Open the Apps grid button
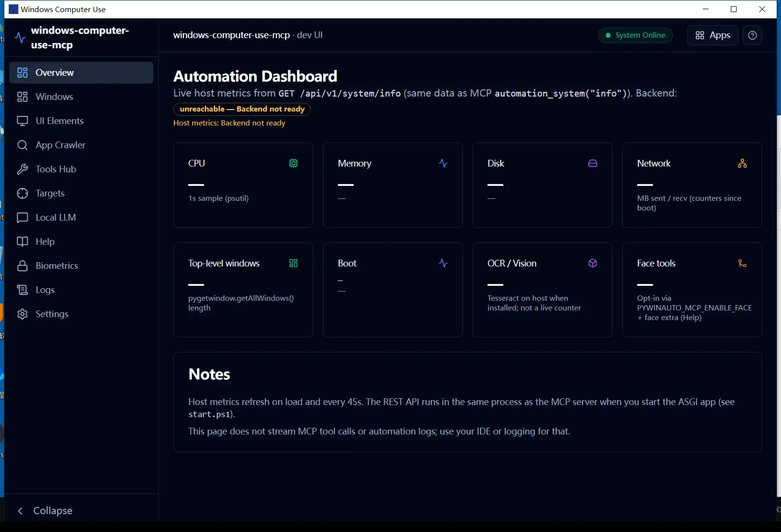 click(712, 35)
